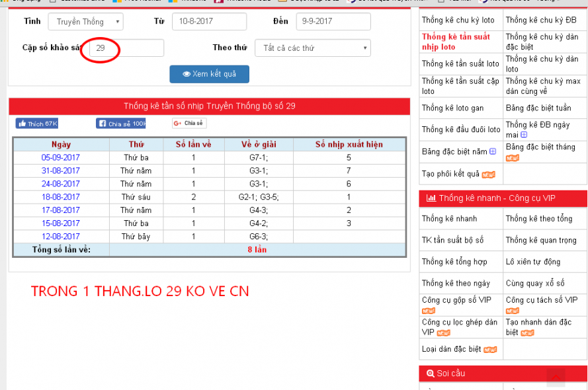588x390 pixels.
Task: Open the 05-09-2017 date link
Action: coord(61,158)
